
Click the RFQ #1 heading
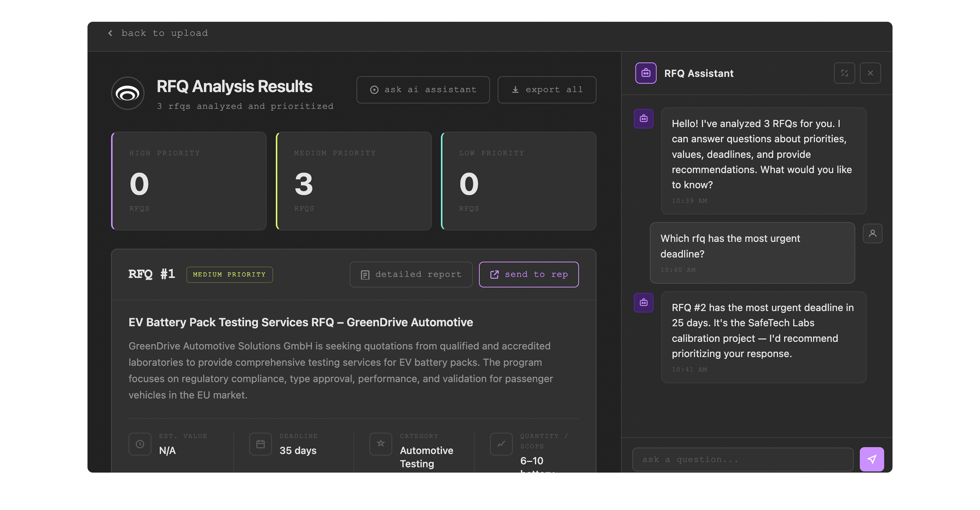(151, 274)
